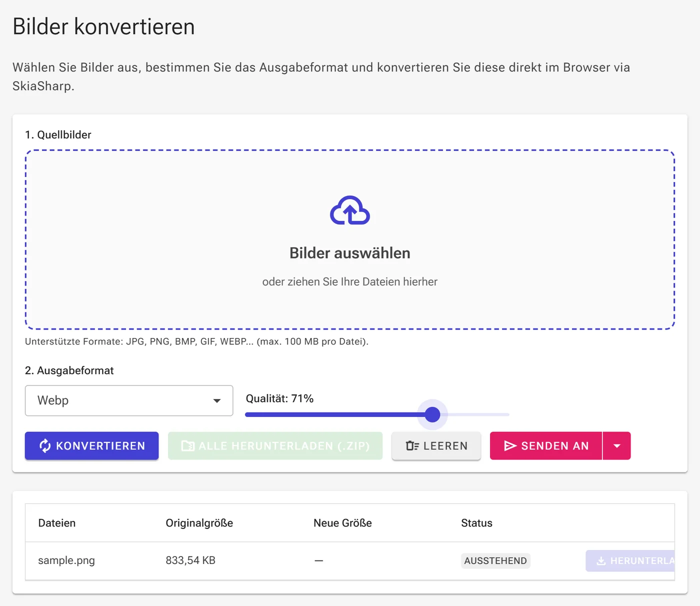This screenshot has height=606, width=700.
Task: Select the sample.png file name cell
Action: click(66, 560)
